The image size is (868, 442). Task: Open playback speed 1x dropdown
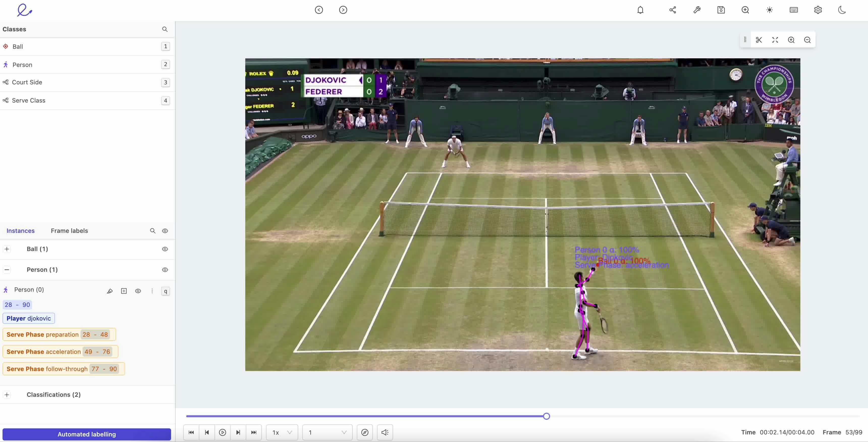pos(282,432)
